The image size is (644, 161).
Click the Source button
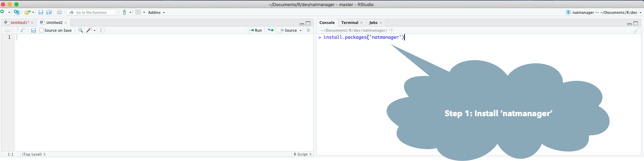(x=288, y=30)
